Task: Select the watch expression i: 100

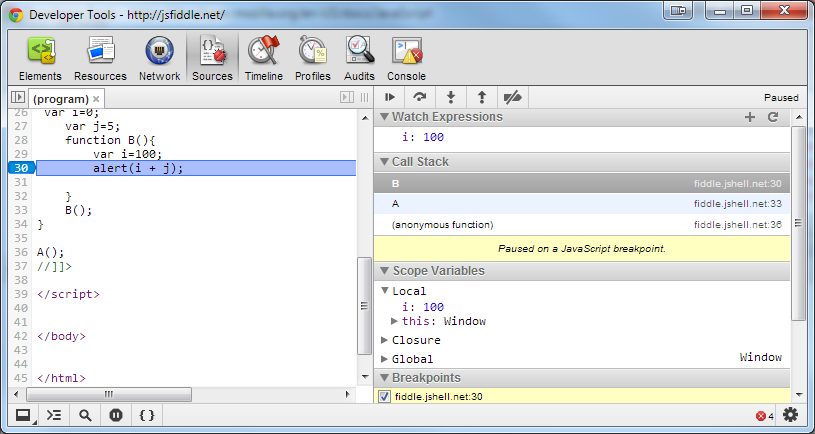Action: (x=423, y=137)
